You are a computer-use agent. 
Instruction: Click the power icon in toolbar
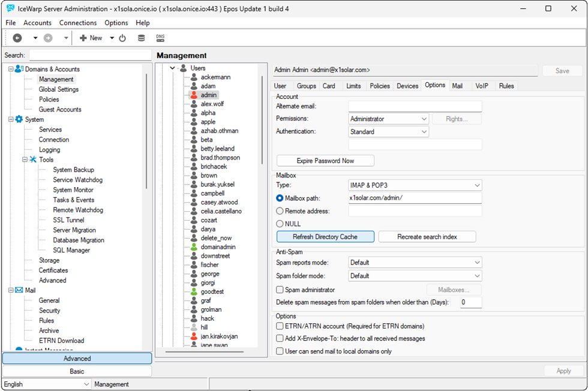click(122, 38)
